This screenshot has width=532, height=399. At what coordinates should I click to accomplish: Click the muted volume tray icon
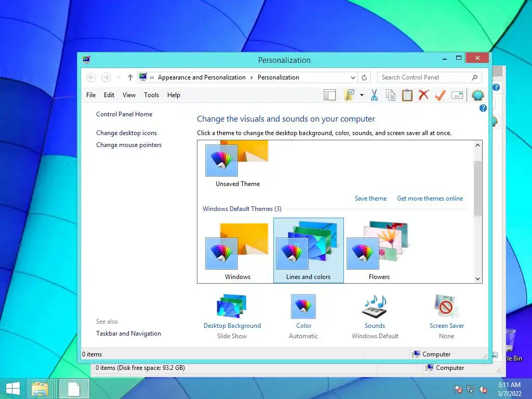483,389
